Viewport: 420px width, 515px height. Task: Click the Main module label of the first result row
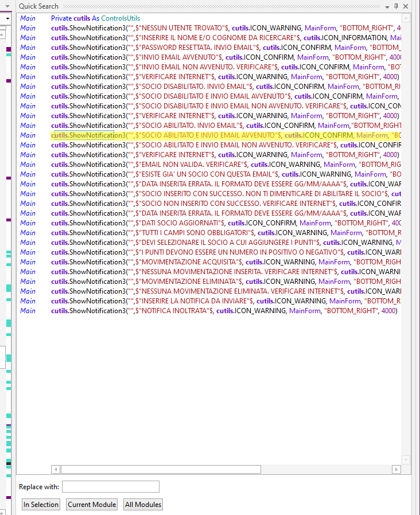(x=28, y=18)
